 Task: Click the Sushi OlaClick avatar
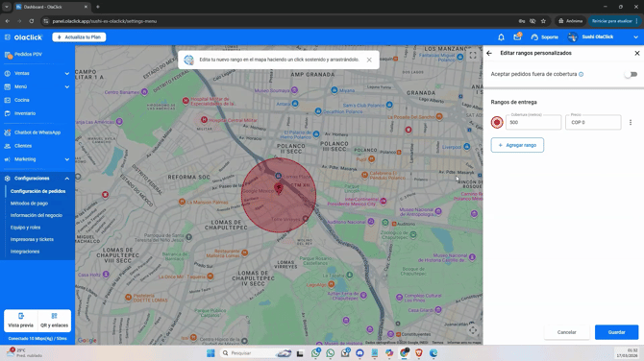[573, 37]
